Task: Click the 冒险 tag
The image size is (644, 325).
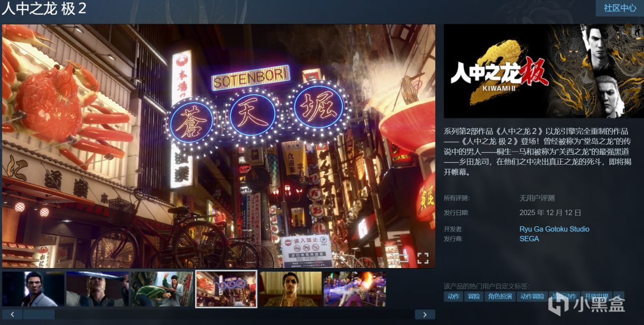Action: click(474, 296)
